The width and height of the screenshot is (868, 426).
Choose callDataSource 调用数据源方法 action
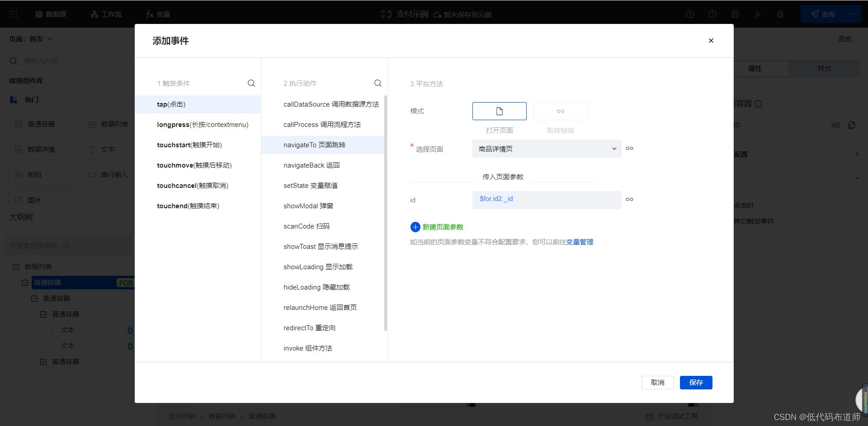[x=322, y=104]
